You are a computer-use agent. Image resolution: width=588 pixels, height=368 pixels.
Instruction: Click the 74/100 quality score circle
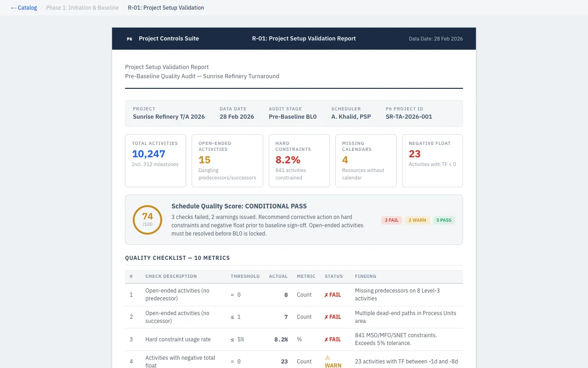tap(147, 220)
